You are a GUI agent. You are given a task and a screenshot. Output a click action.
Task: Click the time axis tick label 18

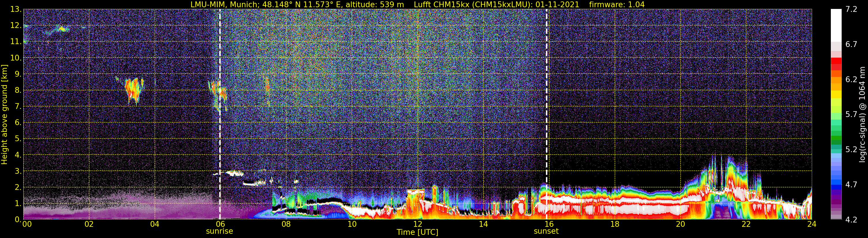click(614, 224)
